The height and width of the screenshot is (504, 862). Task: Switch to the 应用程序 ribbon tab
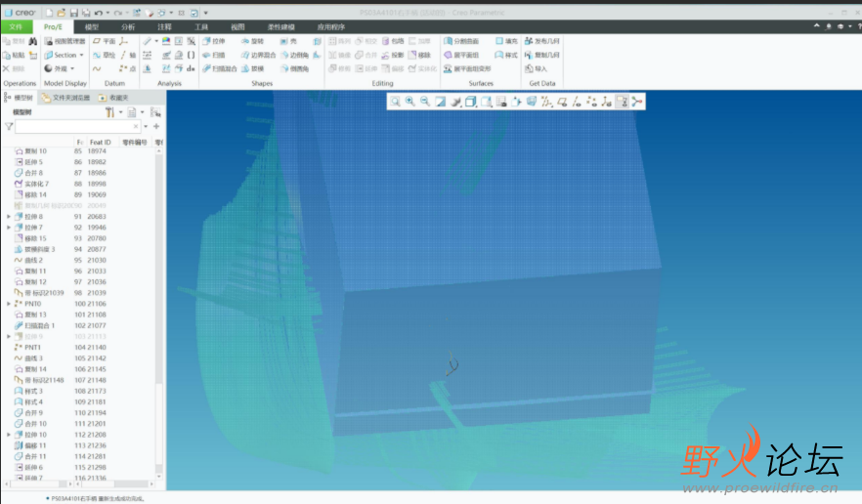(x=331, y=26)
